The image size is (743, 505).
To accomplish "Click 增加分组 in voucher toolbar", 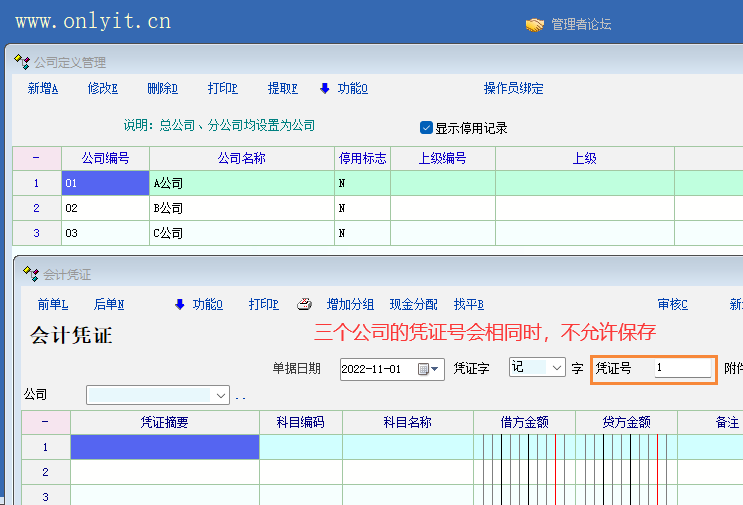I will (350, 305).
